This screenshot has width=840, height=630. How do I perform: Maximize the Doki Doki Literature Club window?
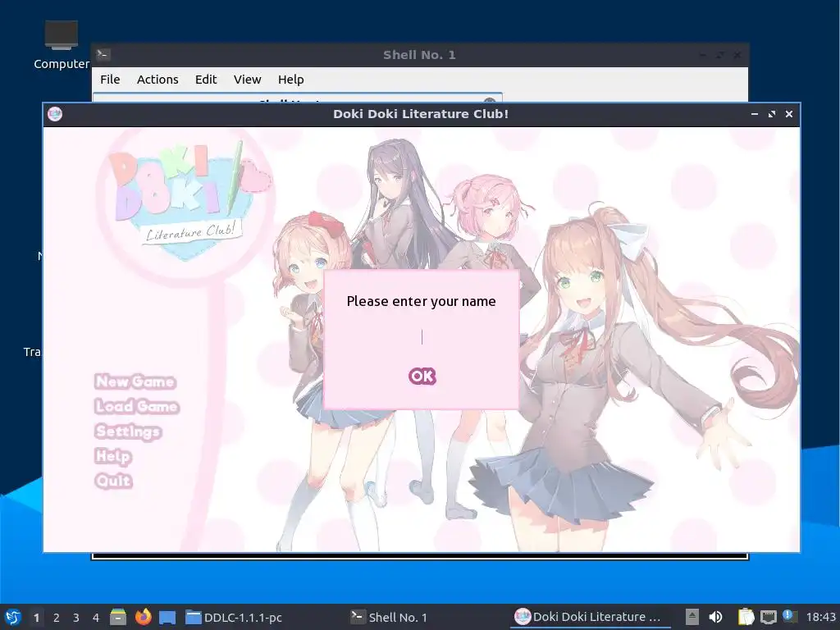(771, 114)
